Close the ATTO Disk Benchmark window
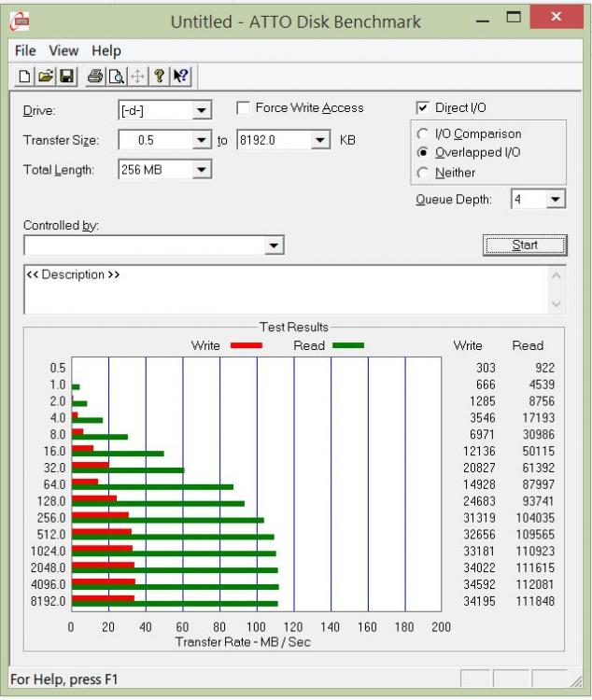592x700 pixels. pyautogui.click(x=557, y=17)
